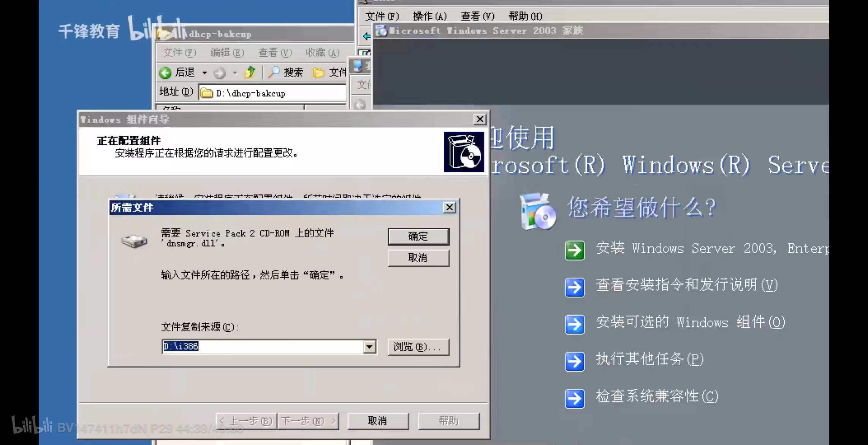Click green arrow next to install Windows Server 2003
Image resolution: width=868 pixels, height=445 pixels.
(575, 250)
